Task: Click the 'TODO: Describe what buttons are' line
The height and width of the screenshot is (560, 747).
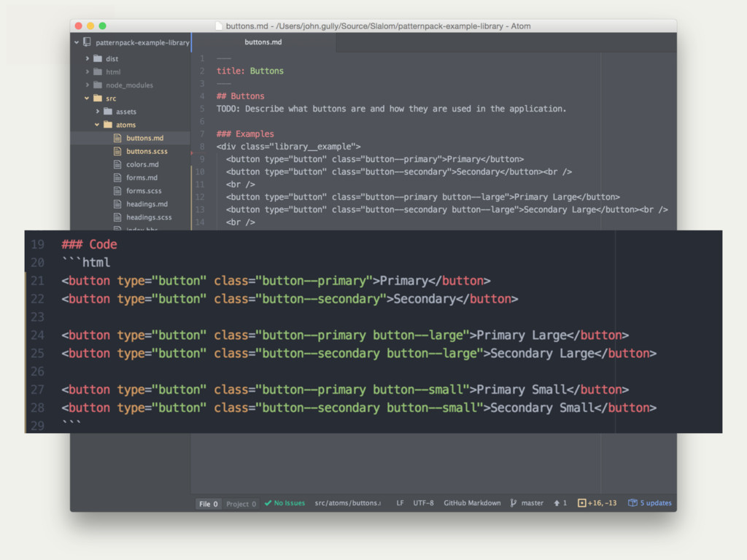Action: pos(391,109)
